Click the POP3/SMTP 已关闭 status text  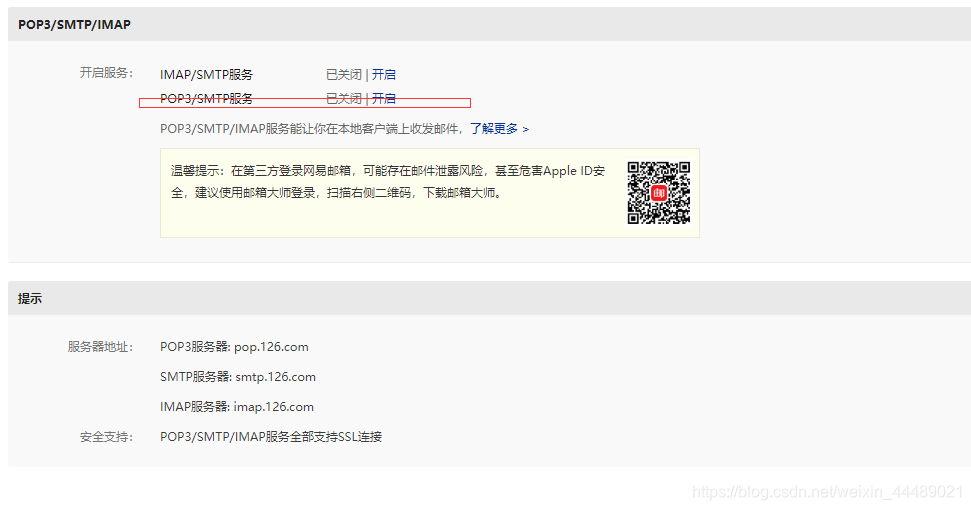[x=344, y=98]
